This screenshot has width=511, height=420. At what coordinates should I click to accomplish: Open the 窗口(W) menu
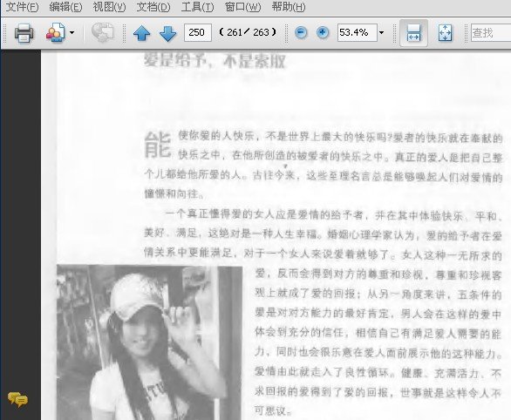point(242,7)
